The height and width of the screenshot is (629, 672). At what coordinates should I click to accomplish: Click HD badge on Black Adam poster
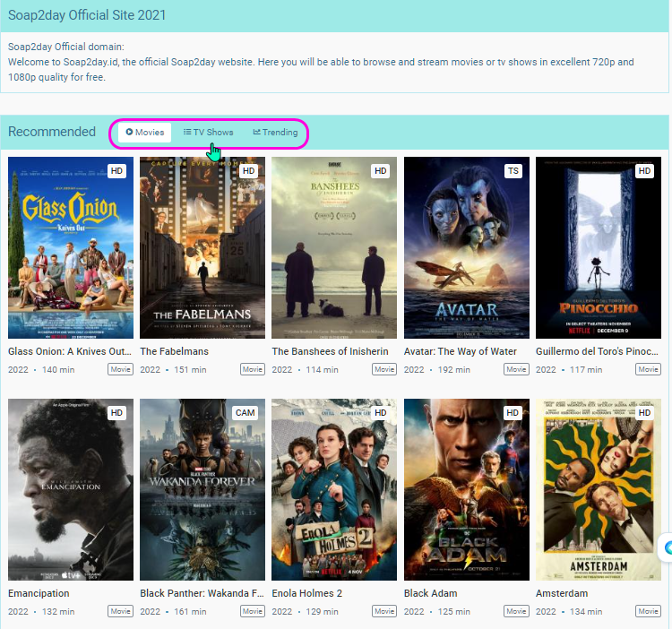click(513, 413)
